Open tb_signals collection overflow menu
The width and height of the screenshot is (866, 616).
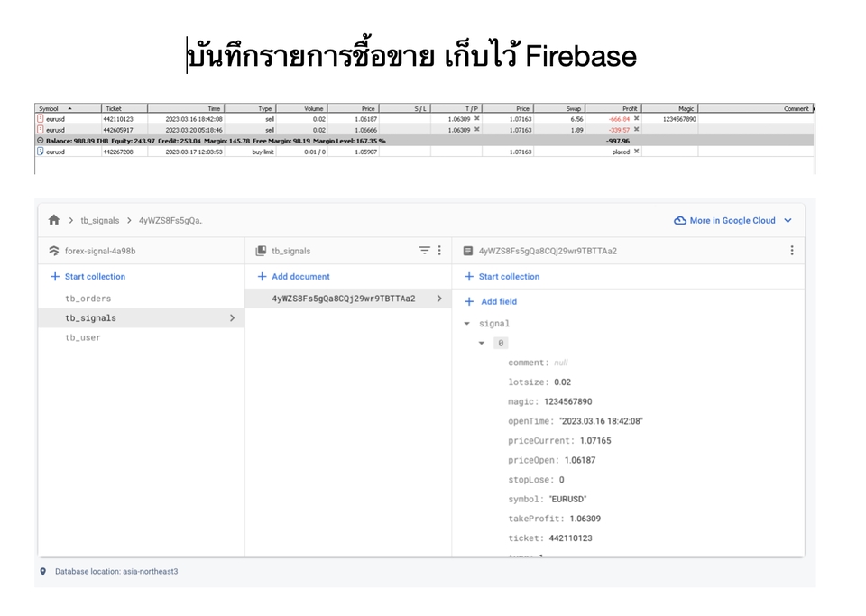[x=439, y=251]
